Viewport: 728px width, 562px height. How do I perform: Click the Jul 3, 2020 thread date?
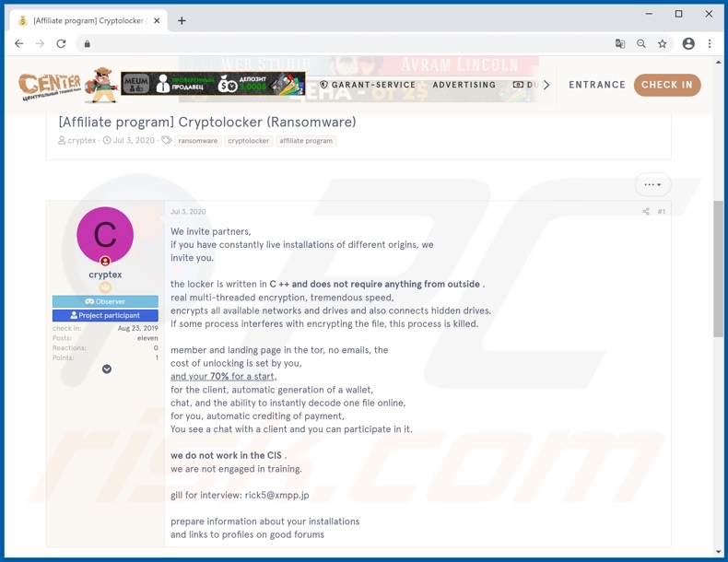[134, 140]
